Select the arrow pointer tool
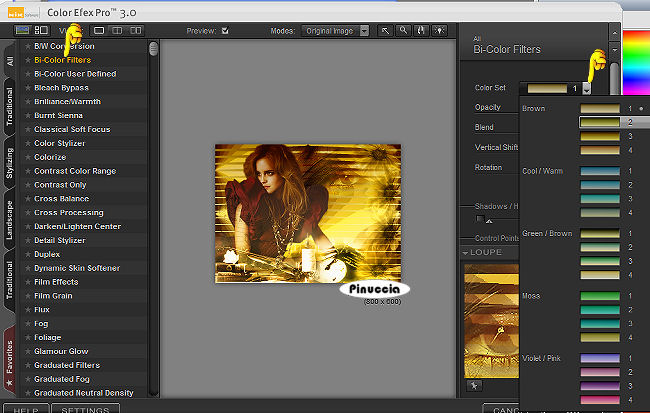The image size is (650, 413). tap(385, 31)
